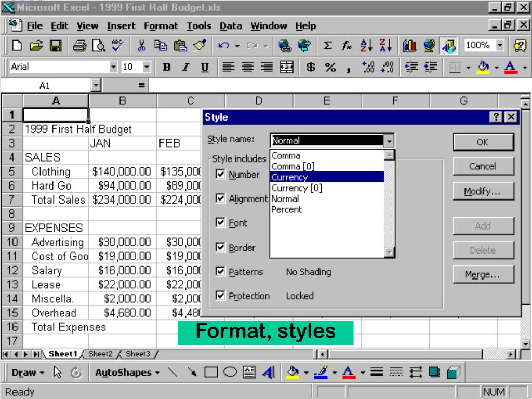Switch to the Sheet2 tab
This screenshot has width=532, height=399.
[x=100, y=354]
